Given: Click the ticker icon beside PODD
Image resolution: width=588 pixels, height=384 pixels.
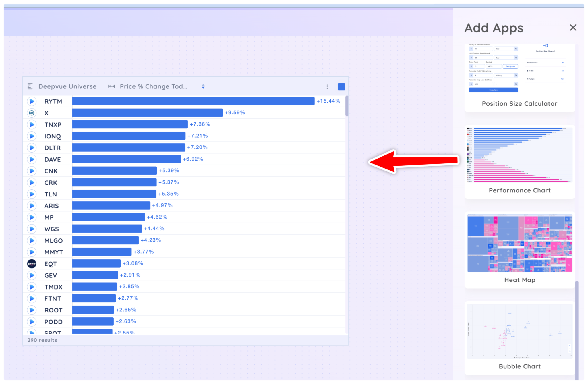Looking at the screenshot, I should pyautogui.click(x=32, y=322).
